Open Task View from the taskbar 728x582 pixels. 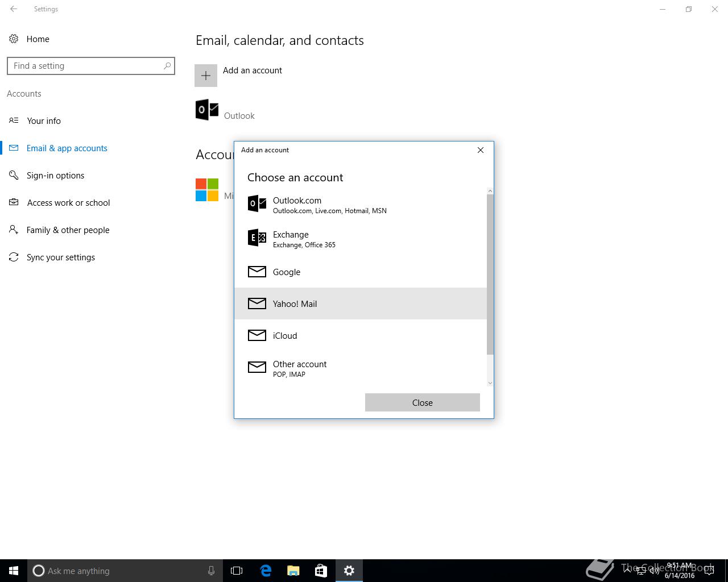pos(237,571)
